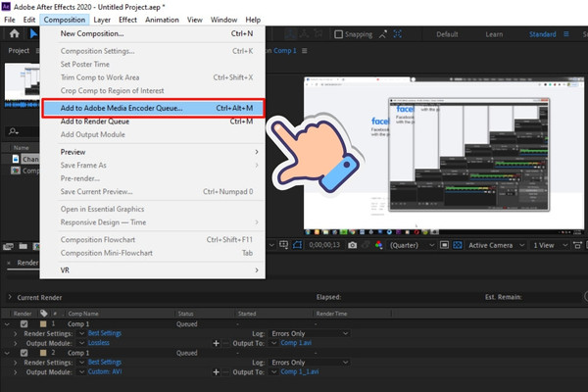Collapse render queue item 2
Screen dimensions: 588x392
click(x=7, y=353)
